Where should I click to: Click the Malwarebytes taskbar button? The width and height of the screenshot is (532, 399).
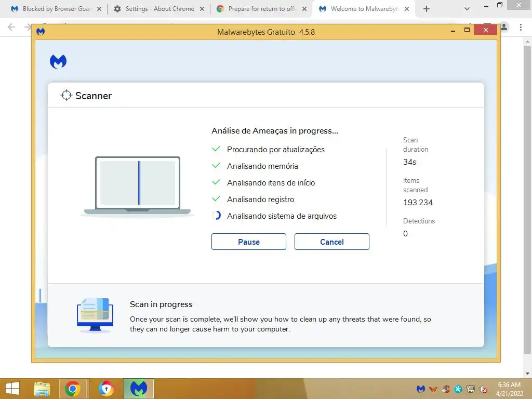point(138,389)
